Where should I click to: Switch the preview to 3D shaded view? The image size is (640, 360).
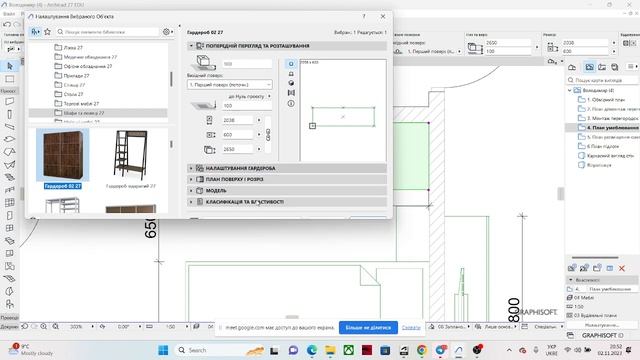(x=291, y=83)
